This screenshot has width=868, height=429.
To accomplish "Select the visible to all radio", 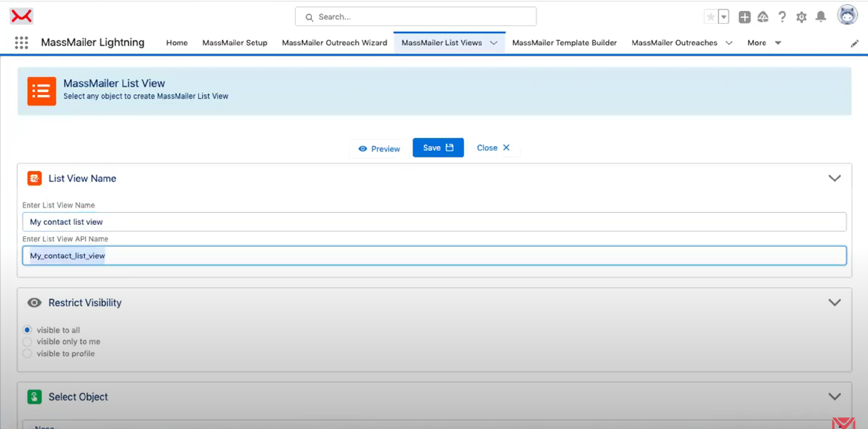I will click(x=27, y=330).
